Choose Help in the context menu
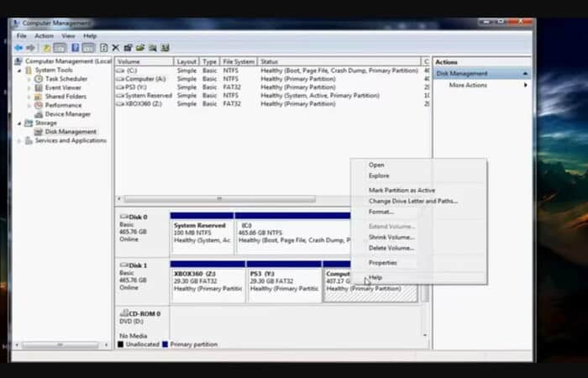The height and width of the screenshot is (378, 588). coord(418,277)
